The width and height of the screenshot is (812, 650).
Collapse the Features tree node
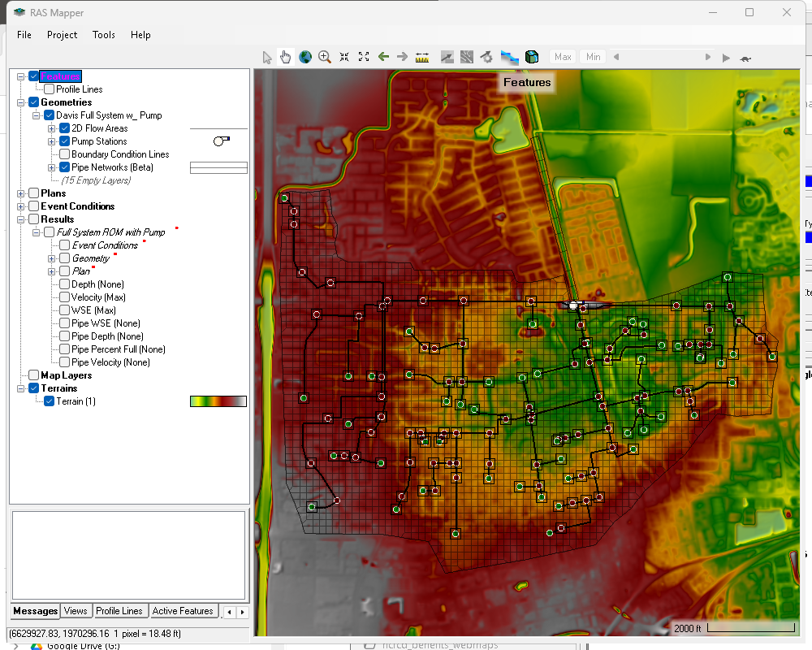click(21, 76)
